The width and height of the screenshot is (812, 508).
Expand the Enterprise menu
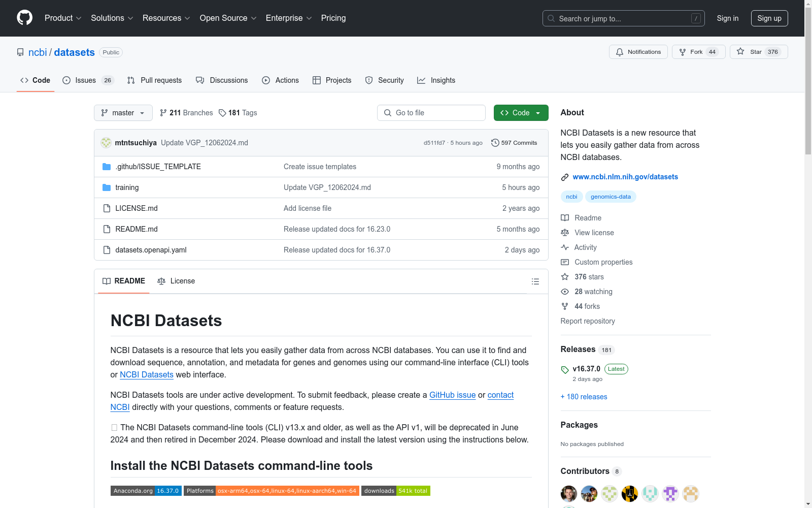(289, 18)
